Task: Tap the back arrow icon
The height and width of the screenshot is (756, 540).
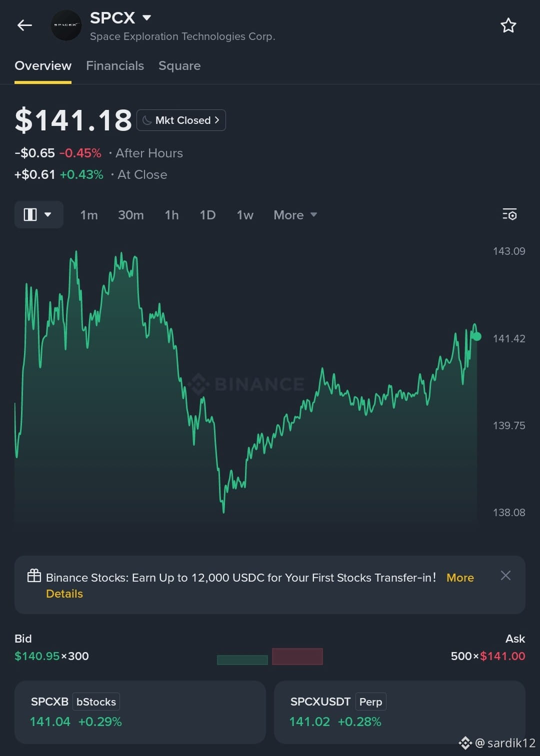Action: click(x=24, y=25)
